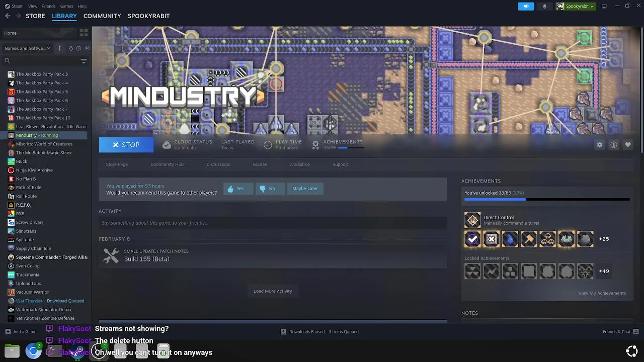
Task: Open the notifications bell
Action: 544,6
